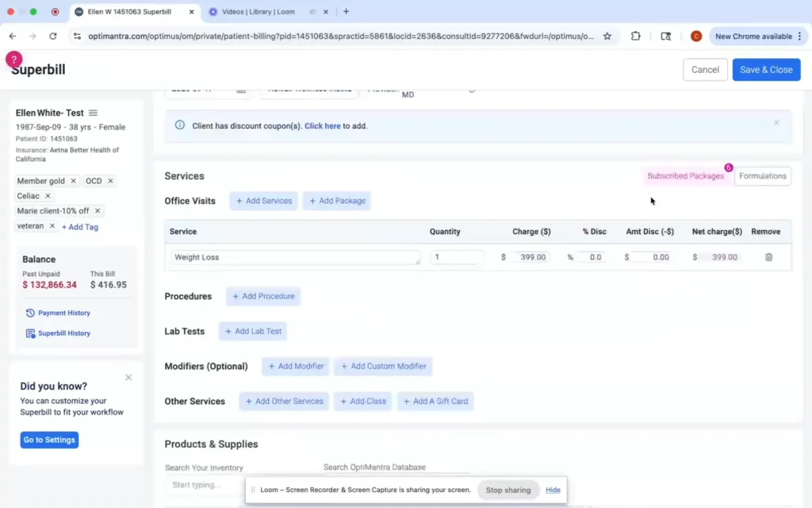The image size is (812, 508).
Task: Go forward in browser history
Action: (x=33, y=37)
